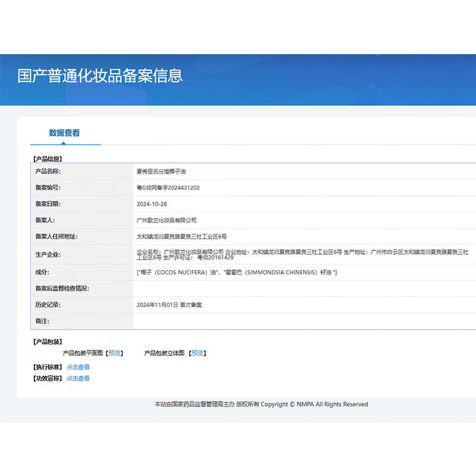This screenshot has width=476, height=476.
Task: Click the 备注 row label
Action: (42, 321)
